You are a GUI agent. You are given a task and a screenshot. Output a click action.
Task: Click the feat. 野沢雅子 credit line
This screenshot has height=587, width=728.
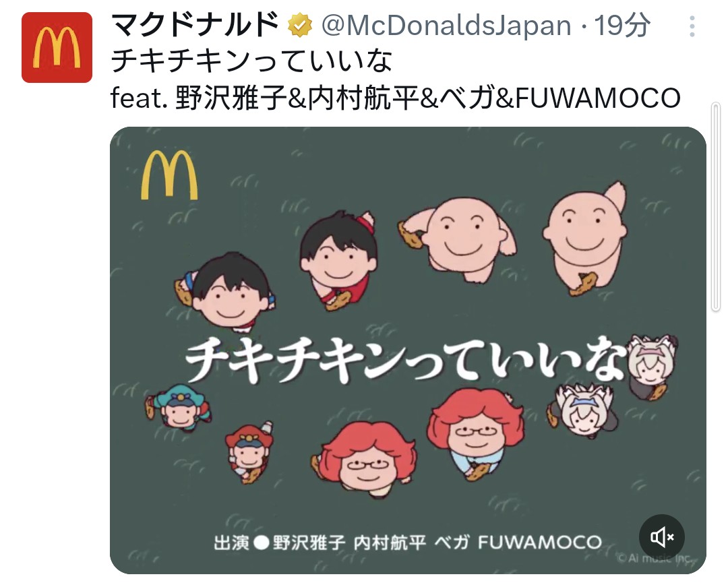tap(396, 98)
